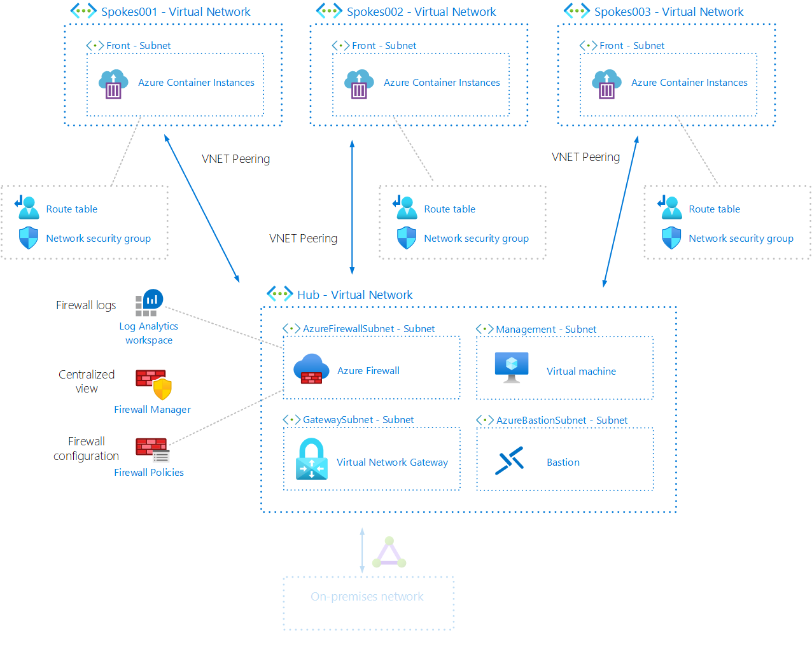Select the Firewall Policies icon
Viewport: 812px width, 654px height.
click(x=152, y=450)
